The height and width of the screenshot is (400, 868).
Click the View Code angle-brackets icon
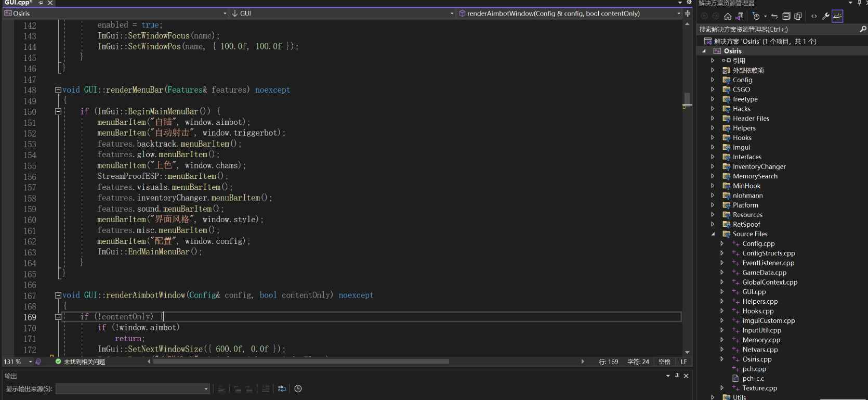tap(814, 16)
